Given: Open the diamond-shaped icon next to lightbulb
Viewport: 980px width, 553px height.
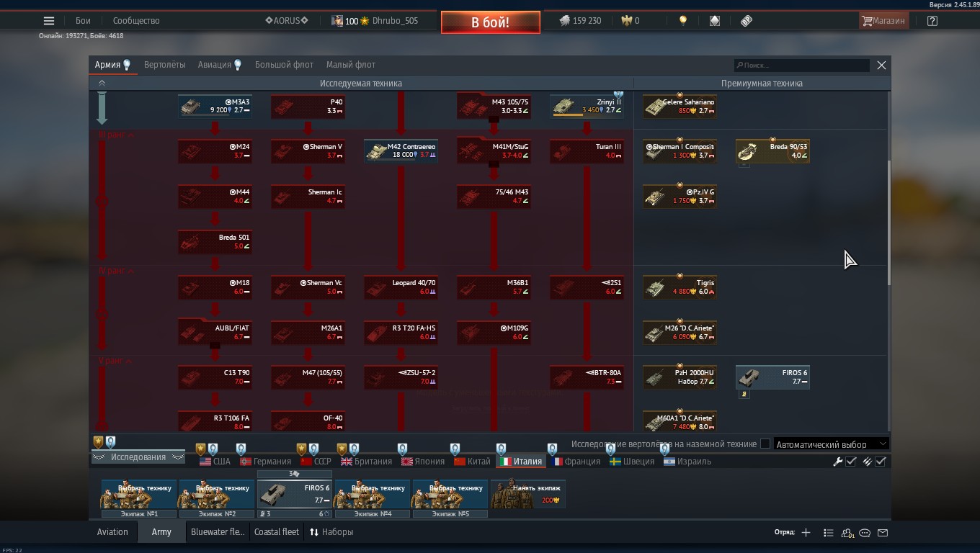Looking at the screenshot, I should click(x=715, y=21).
